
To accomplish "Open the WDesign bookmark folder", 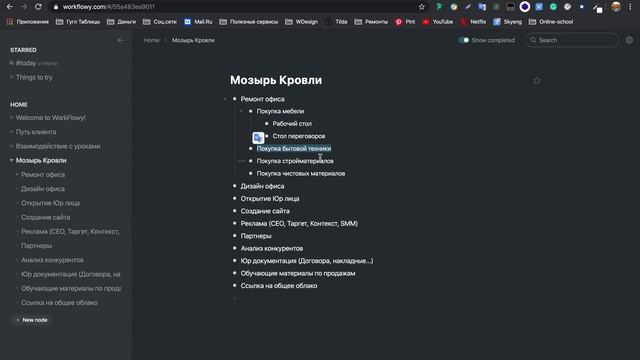I will pyautogui.click(x=301, y=22).
